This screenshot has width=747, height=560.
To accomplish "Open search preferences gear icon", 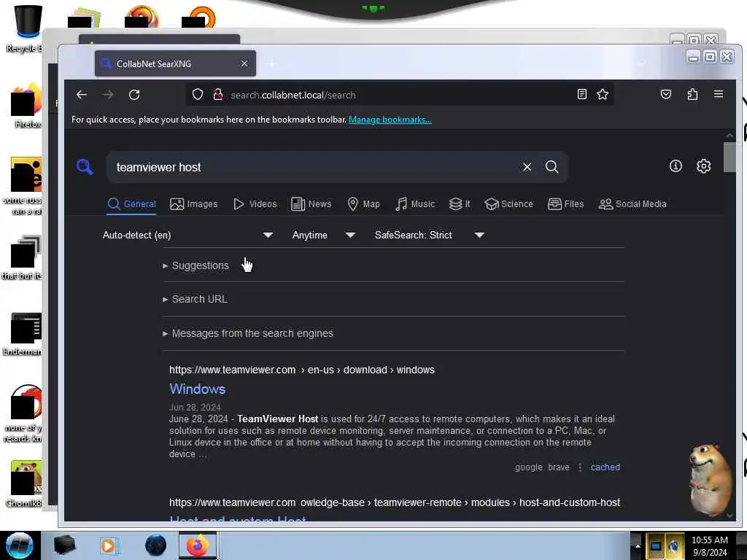I will click(704, 166).
